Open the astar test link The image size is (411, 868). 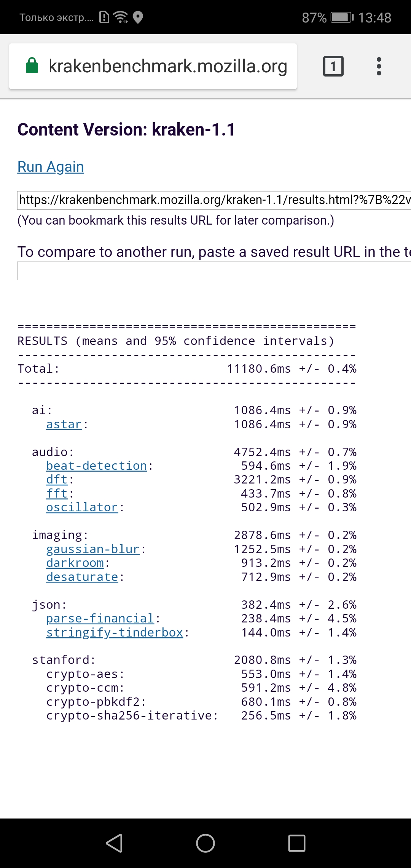pos(64,424)
